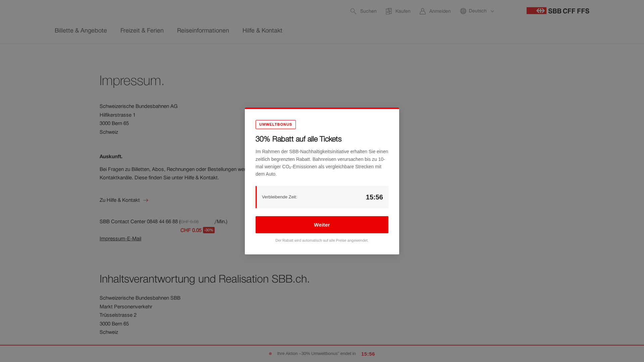This screenshot has height=362, width=644.
Task: Click Schweizerische Bundesbahnen AG line
Action: pyautogui.click(x=139, y=106)
